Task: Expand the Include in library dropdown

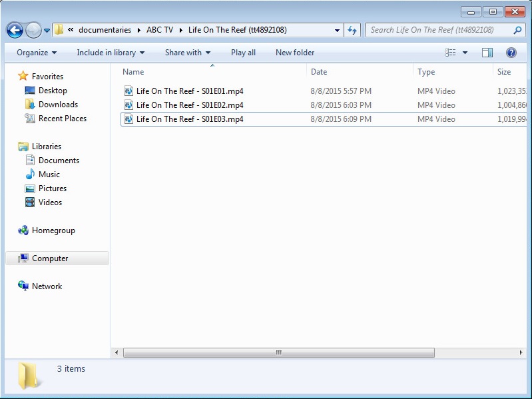Action: pyautogui.click(x=111, y=53)
